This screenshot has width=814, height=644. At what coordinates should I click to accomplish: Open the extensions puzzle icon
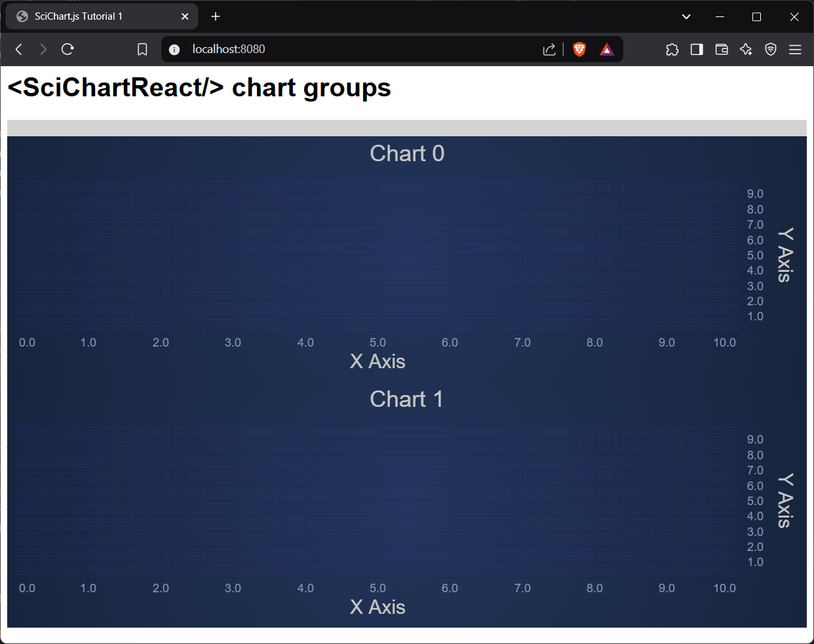[672, 49]
